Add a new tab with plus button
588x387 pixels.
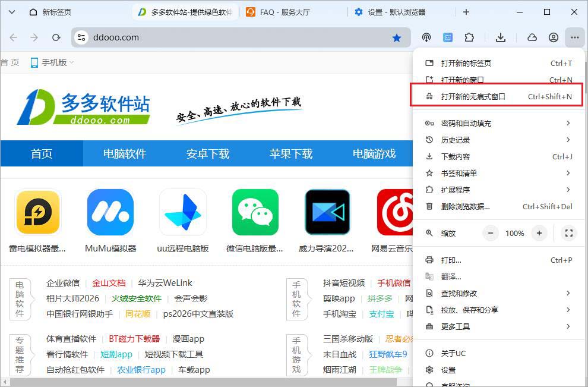(x=466, y=12)
